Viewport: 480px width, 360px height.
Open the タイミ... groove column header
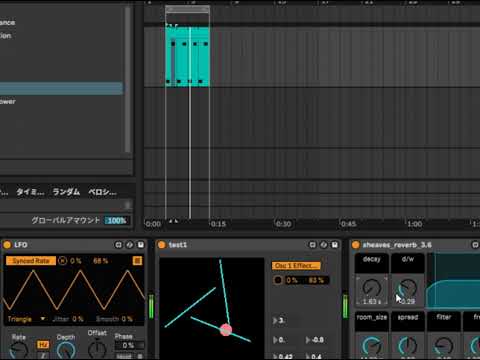click(30, 192)
